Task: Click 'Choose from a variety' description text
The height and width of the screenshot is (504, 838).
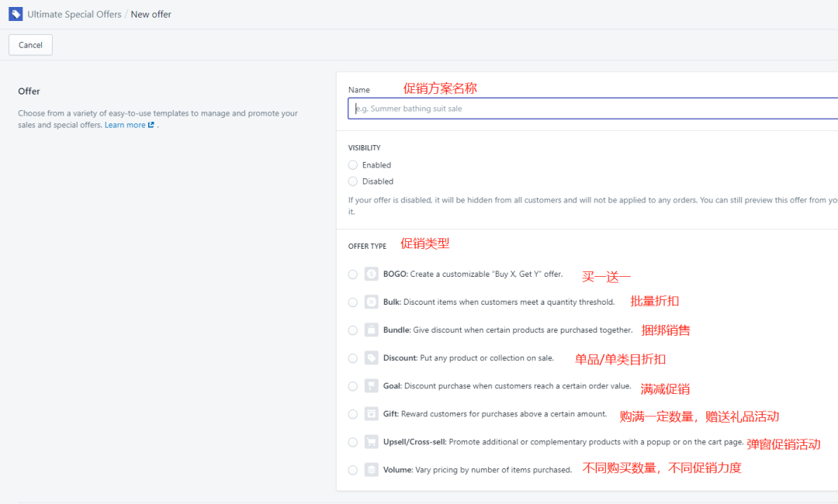Action: [158, 119]
